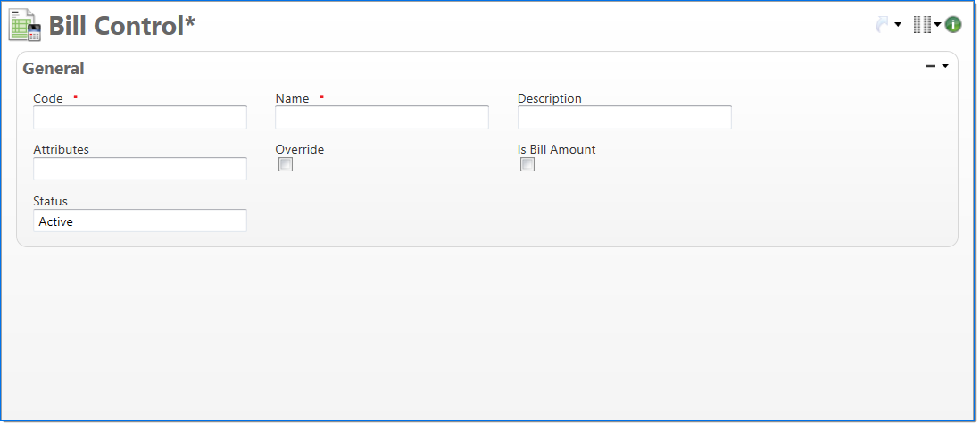Enable the Override checkbox
This screenshot has width=980, height=426.
tap(286, 164)
